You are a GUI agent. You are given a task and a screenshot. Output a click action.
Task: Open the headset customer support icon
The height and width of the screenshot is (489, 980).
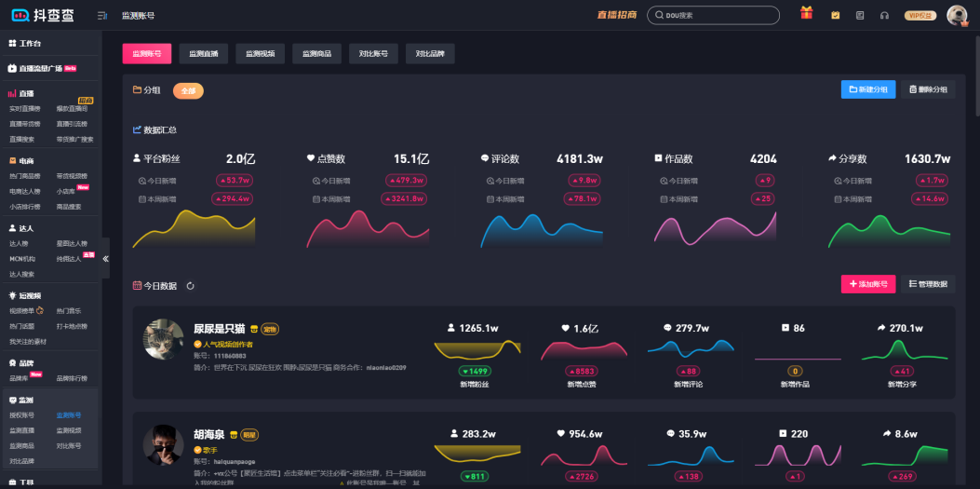[884, 15]
